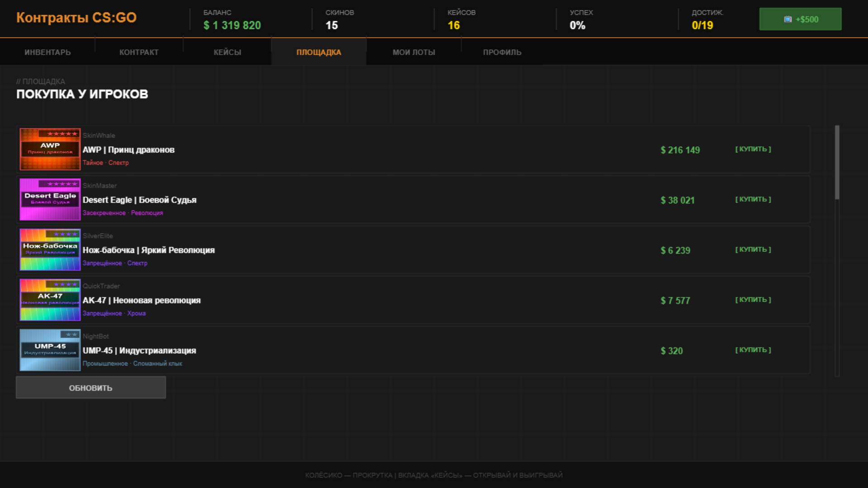The height and width of the screenshot is (488, 868).
Task: Switch to the Контракт tab
Action: coord(139,52)
